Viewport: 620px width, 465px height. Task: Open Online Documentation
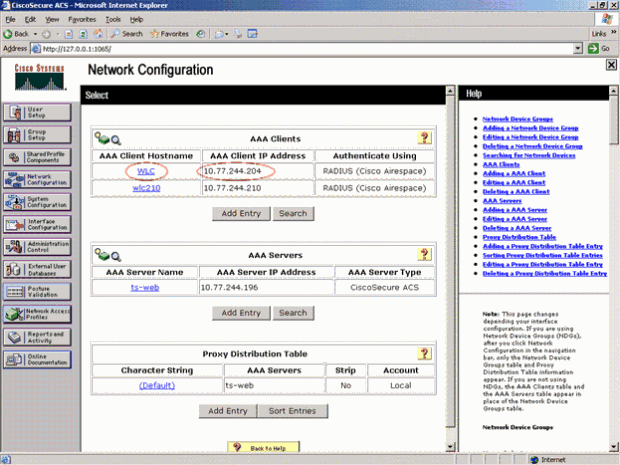click(37, 359)
